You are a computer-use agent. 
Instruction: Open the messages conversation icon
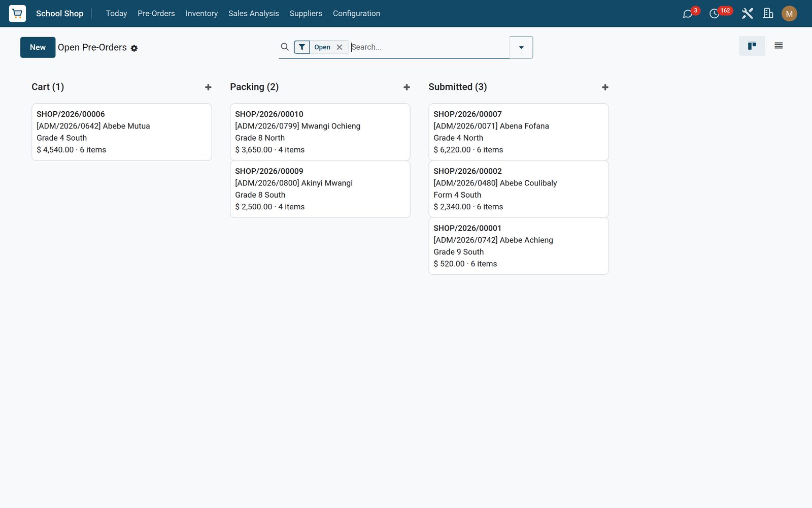pos(688,14)
